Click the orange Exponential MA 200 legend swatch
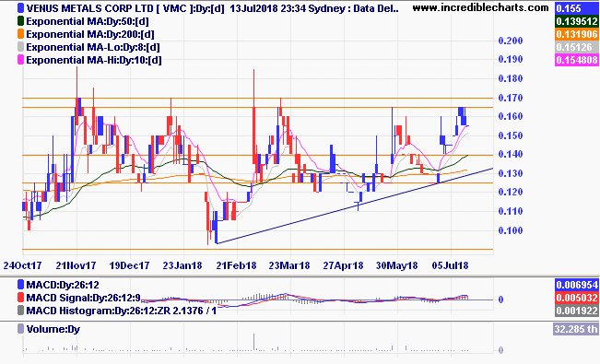This screenshot has height=364, width=600. click(x=20, y=34)
